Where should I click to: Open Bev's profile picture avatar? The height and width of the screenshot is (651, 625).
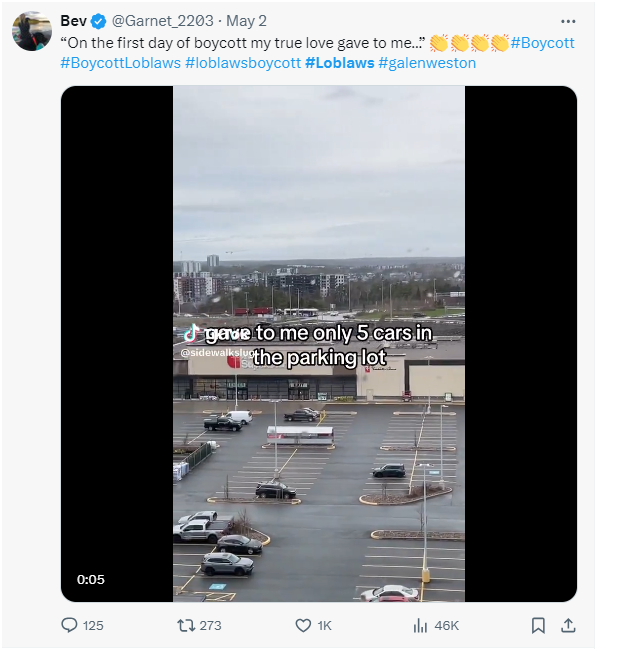tap(32, 31)
